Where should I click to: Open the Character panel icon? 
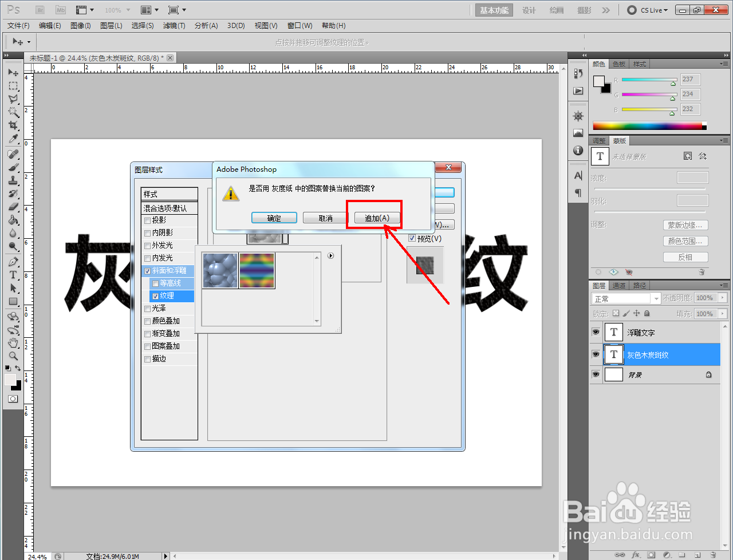coord(578,176)
